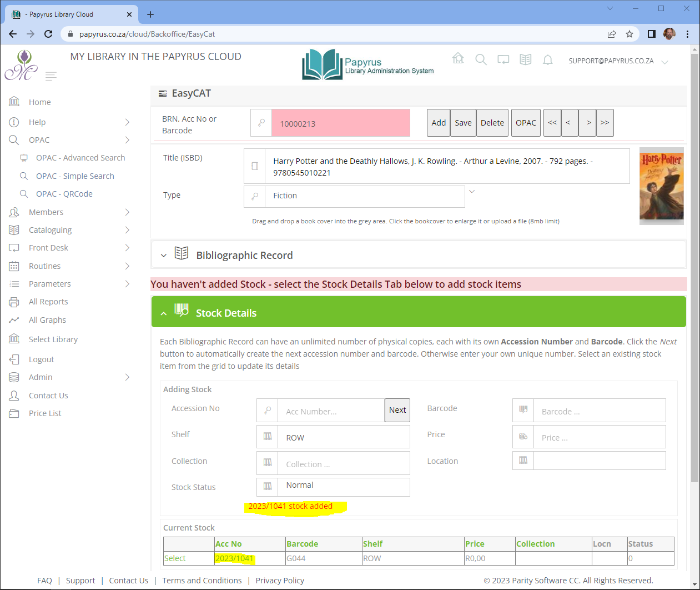
Task: Click the chat/comment icon in header
Action: (x=503, y=59)
